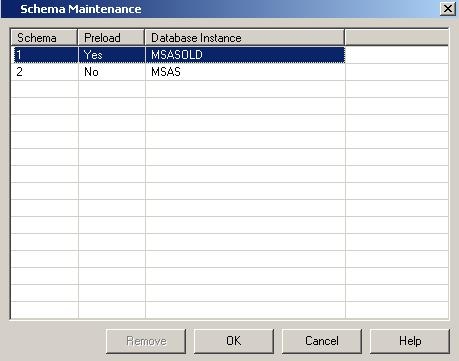Select schema 2 row number cell

pyautogui.click(x=45, y=72)
